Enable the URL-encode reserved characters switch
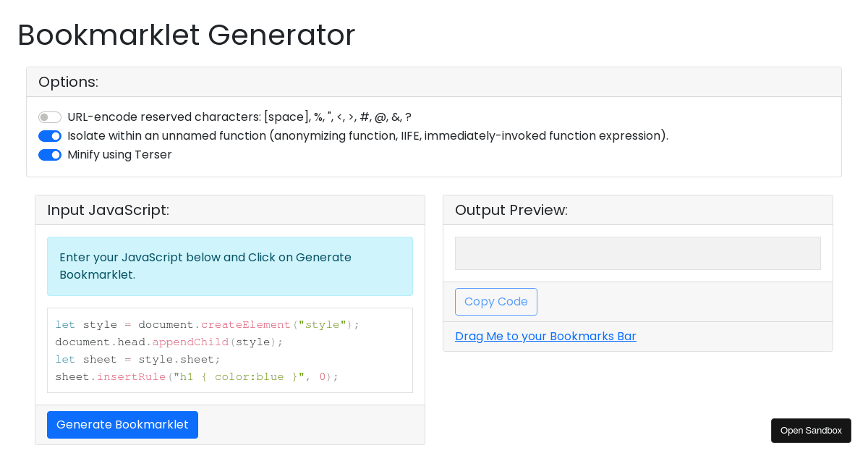Image resolution: width=868 pixels, height=456 pixels. (x=50, y=117)
